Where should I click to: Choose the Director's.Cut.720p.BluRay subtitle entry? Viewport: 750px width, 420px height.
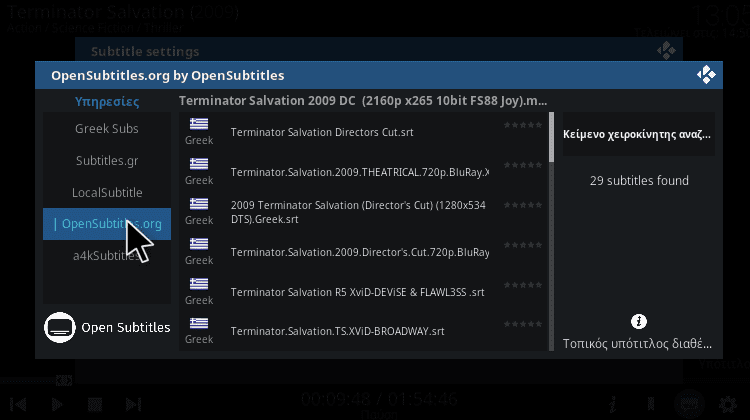pos(366,252)
